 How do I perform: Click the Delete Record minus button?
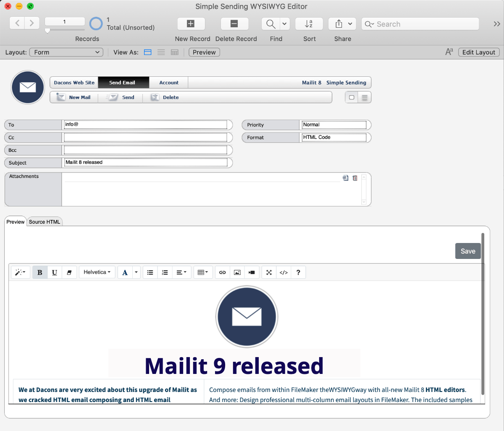(x=235, y=24)
